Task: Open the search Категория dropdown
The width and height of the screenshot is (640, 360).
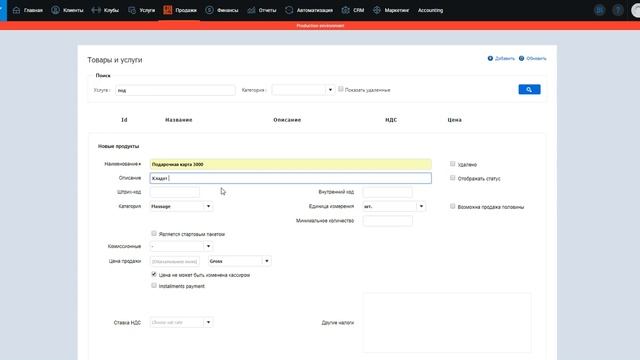Action: 303,90
